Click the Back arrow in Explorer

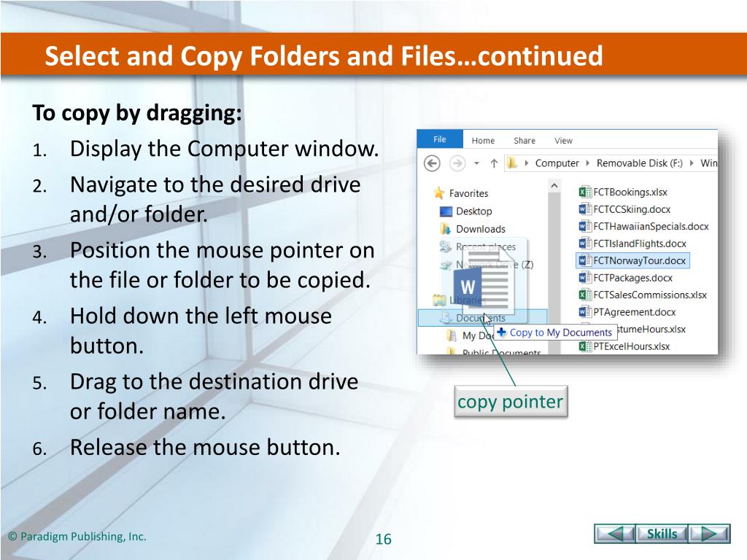[x=432, y=163]
